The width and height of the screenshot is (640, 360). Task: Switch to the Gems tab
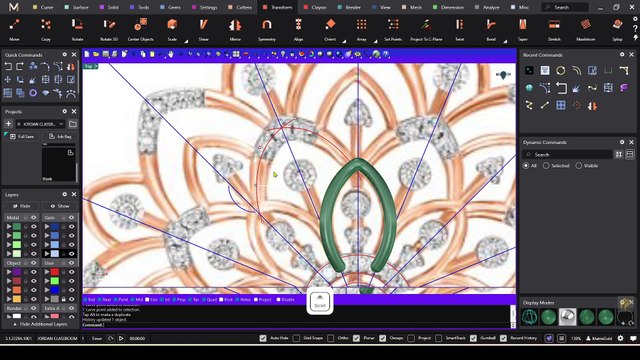(x=171, y=7)
